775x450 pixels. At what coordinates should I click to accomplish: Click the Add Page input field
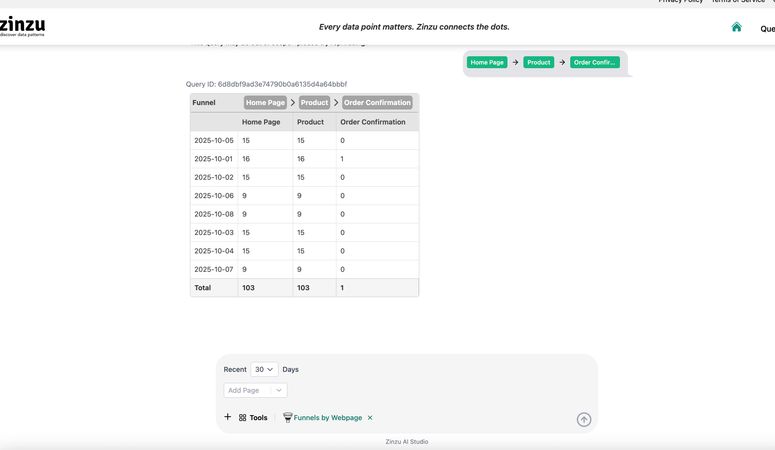click(246, 390)
